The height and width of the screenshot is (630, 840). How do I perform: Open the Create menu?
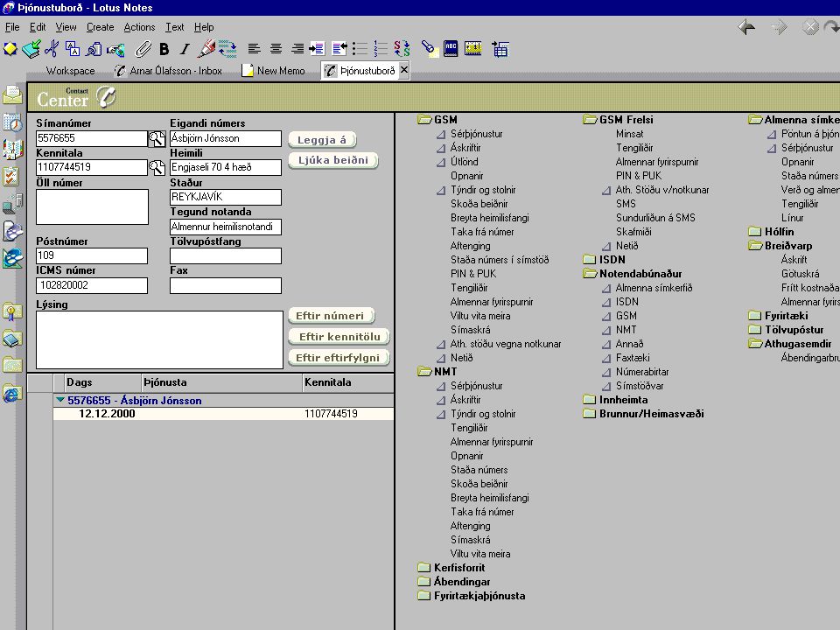[100, 27]
